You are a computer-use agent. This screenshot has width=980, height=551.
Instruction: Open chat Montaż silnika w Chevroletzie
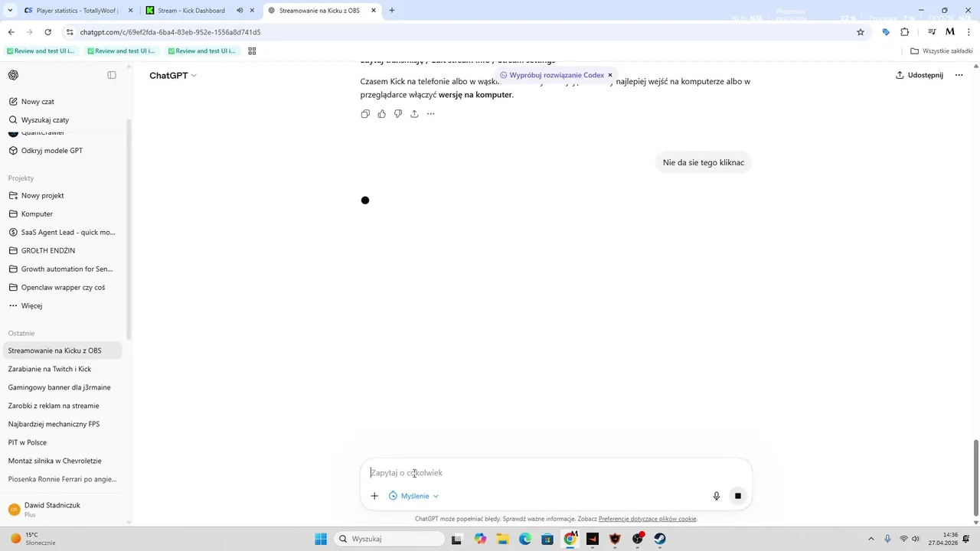pos(61,461)
